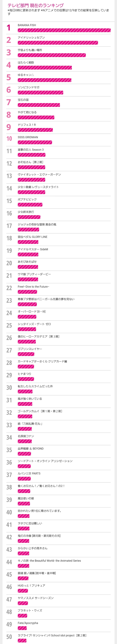Select Free!−Dive to the Future− title
This screenshot has height=644, width=117.
click(33, 287)
